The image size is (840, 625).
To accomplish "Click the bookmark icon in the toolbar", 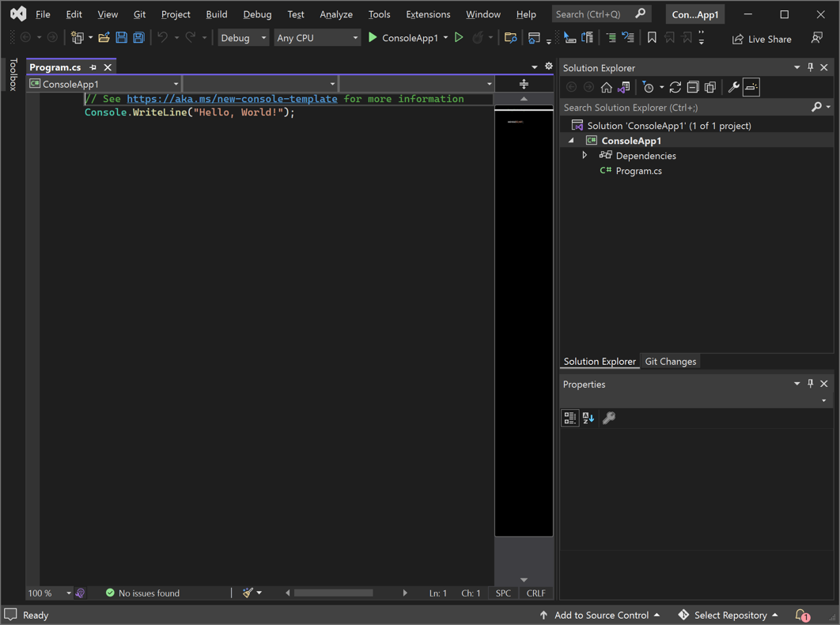I will pos(652,37).
